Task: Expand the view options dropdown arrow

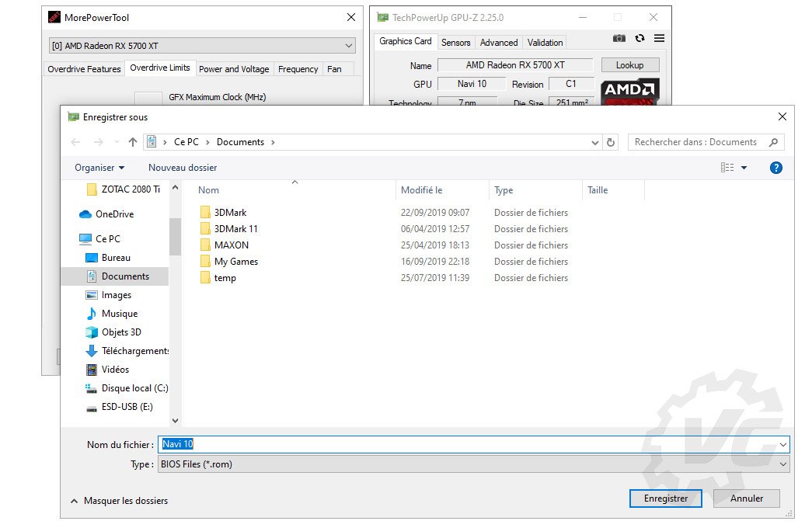Action: [x=744, y=168]
